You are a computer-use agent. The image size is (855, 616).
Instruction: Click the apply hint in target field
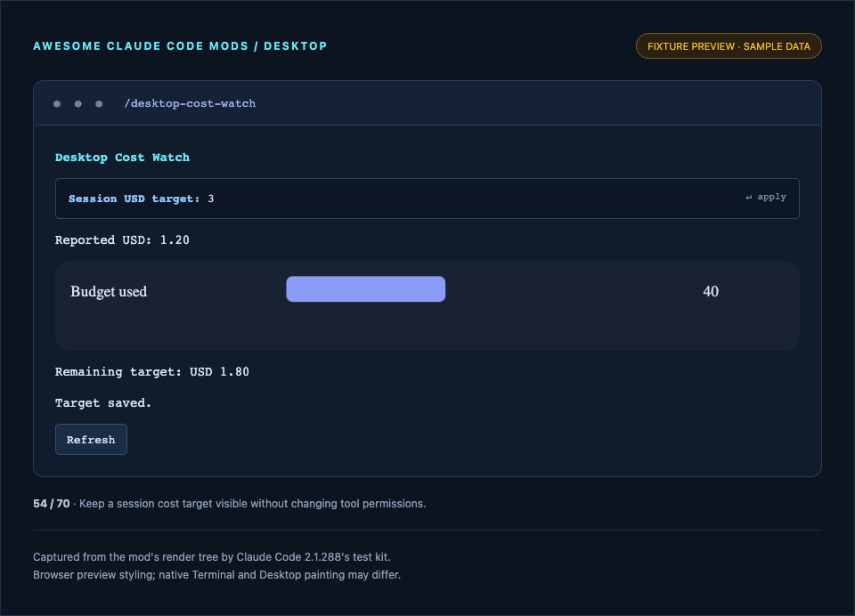[x=766, y=197]
